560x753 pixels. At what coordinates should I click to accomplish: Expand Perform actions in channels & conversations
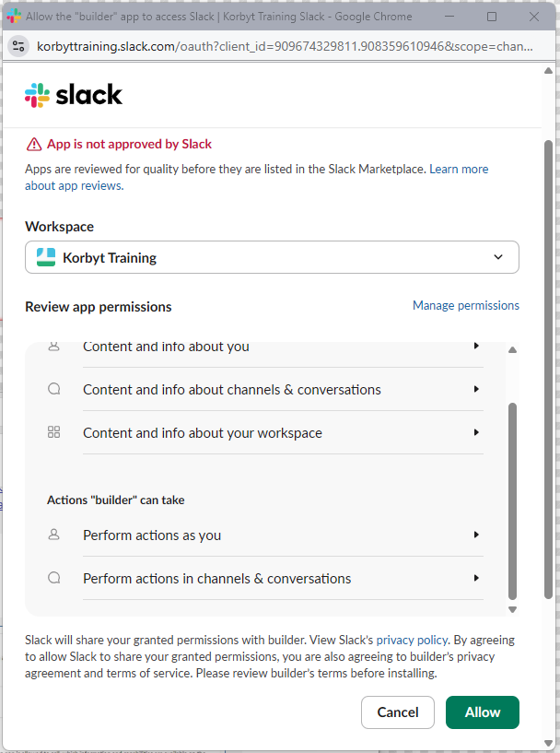[x=283, y=579]
